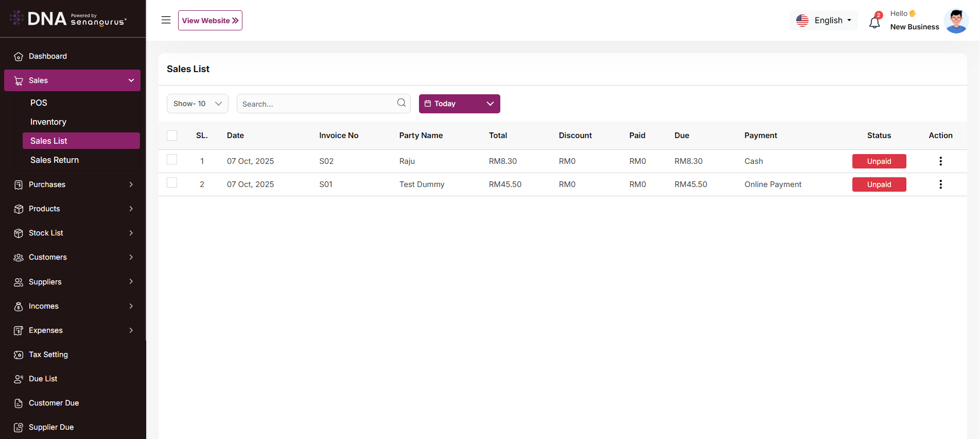
Task: Open the notification bell
Action: tap(874, 22)
